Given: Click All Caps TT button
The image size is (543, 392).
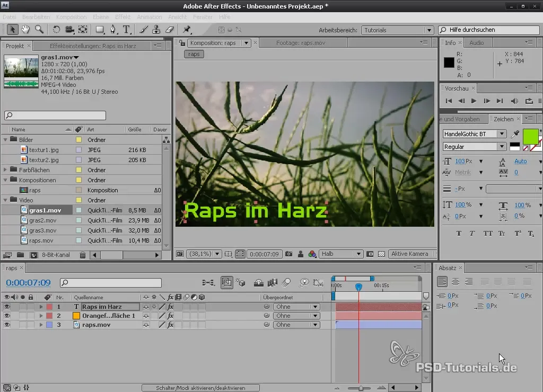Looking at the screenshot, I should [488, 234].
